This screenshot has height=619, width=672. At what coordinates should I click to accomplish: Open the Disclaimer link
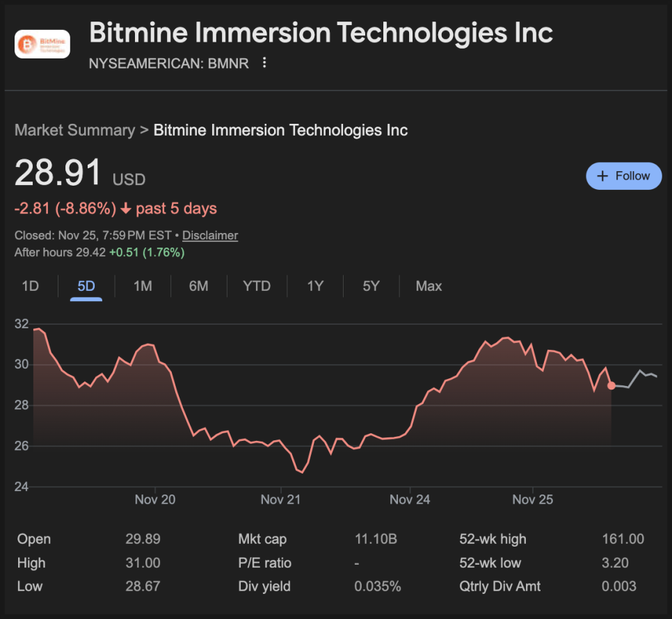(210, 235)
